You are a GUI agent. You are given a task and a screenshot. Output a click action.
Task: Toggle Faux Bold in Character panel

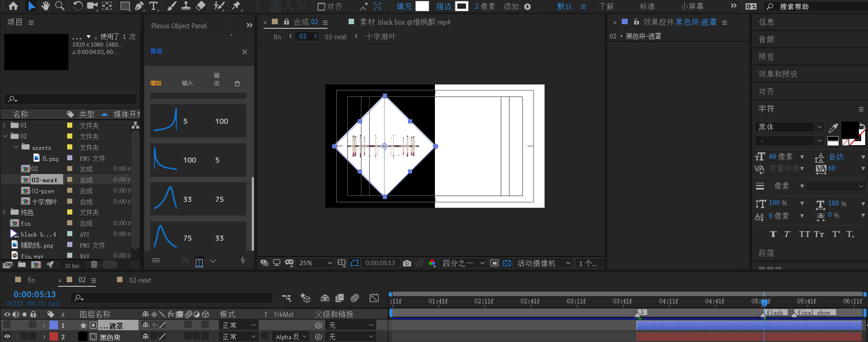tap(773, 234)
